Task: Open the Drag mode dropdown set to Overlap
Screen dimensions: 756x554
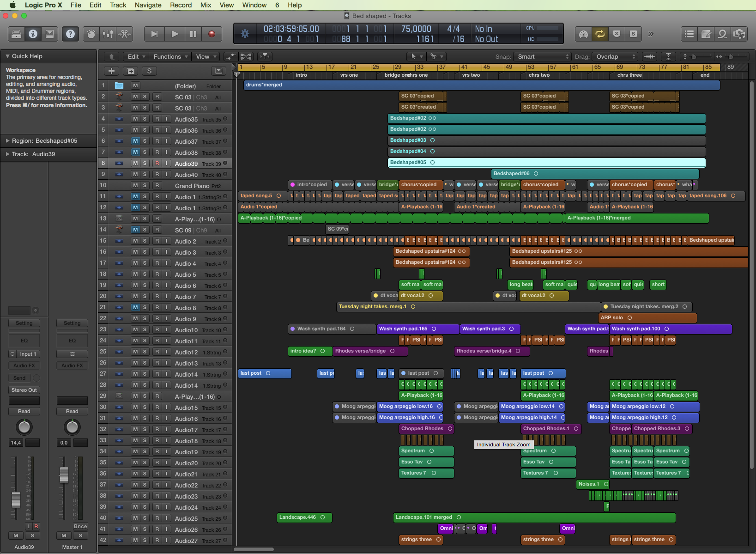Action: 615,56
